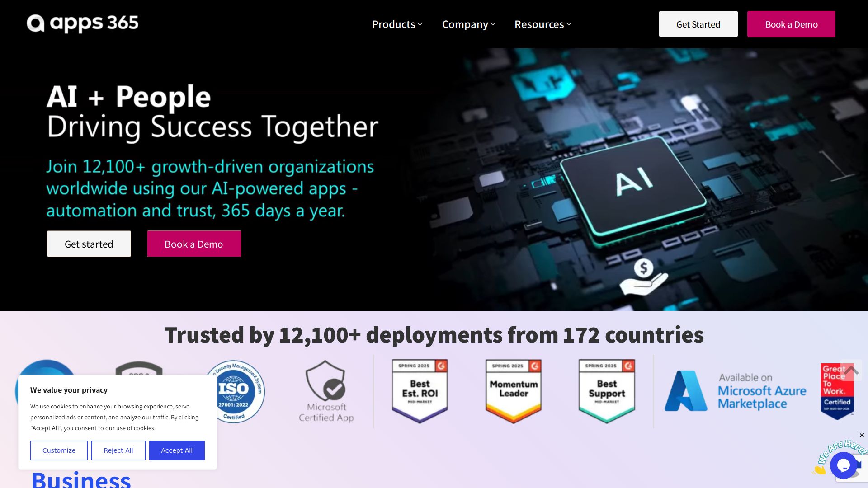This screenshot has height=488, width=868.
Task: Click the Apps 365 logo
Action: [82, 23]
